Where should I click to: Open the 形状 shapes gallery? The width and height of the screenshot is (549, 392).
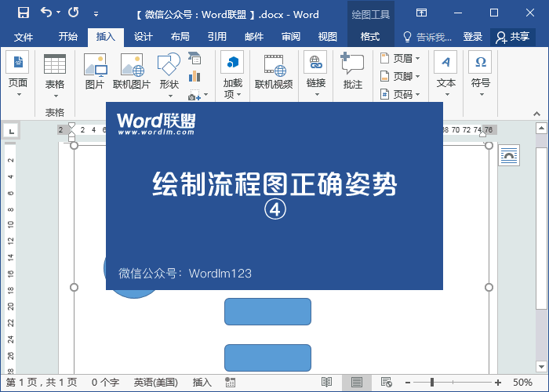pos(169,75)
